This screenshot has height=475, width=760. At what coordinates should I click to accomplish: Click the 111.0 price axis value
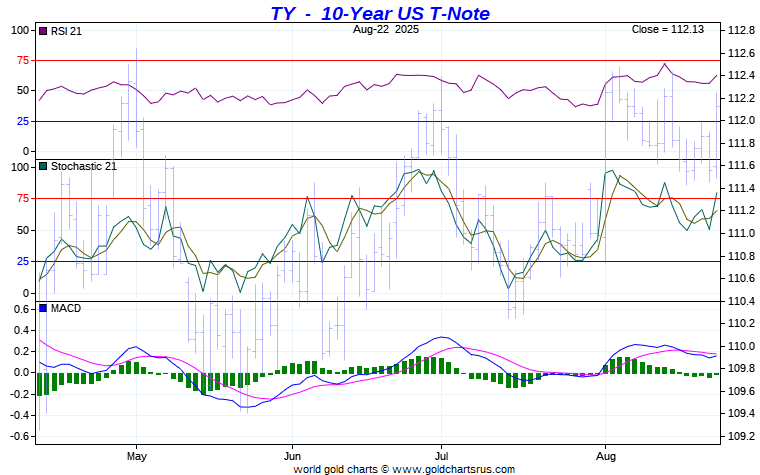(741, 233)
